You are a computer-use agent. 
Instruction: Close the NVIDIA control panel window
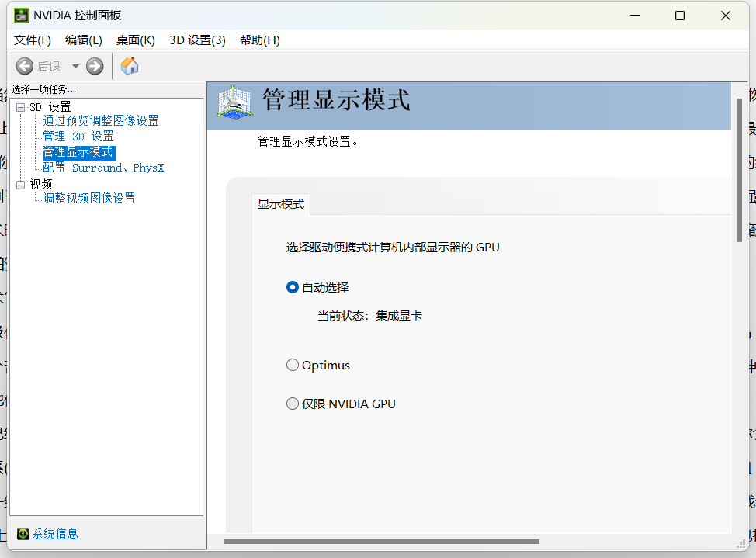coord(726,16)
